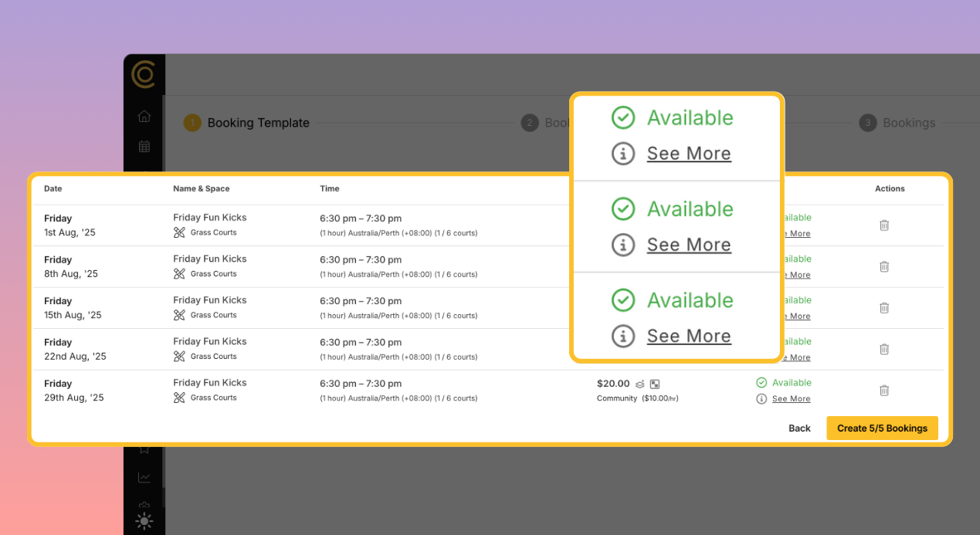Click the Back button
The height and width of the screenshot is (535, 980).
799,428
